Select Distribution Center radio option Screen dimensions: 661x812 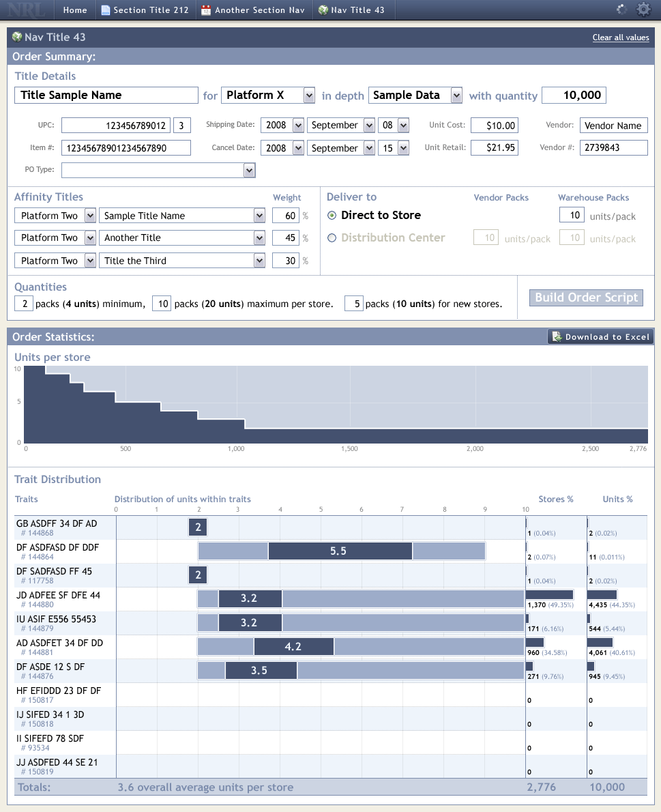(x=332, y=237)
